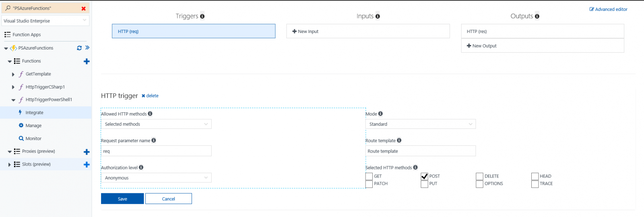644x217 pixels.
Task: Enable the PATCH method checkbox
Action: point(369,184)
